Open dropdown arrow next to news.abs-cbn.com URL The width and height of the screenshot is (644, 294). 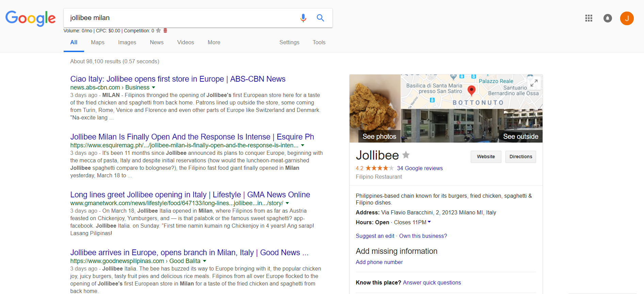coord(154,88)
